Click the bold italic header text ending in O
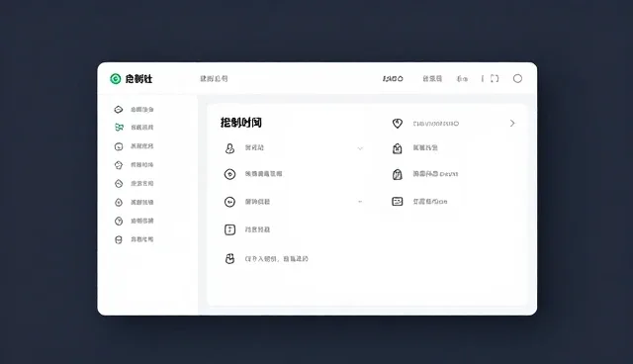Screen dimensions: 633x364 393,79
